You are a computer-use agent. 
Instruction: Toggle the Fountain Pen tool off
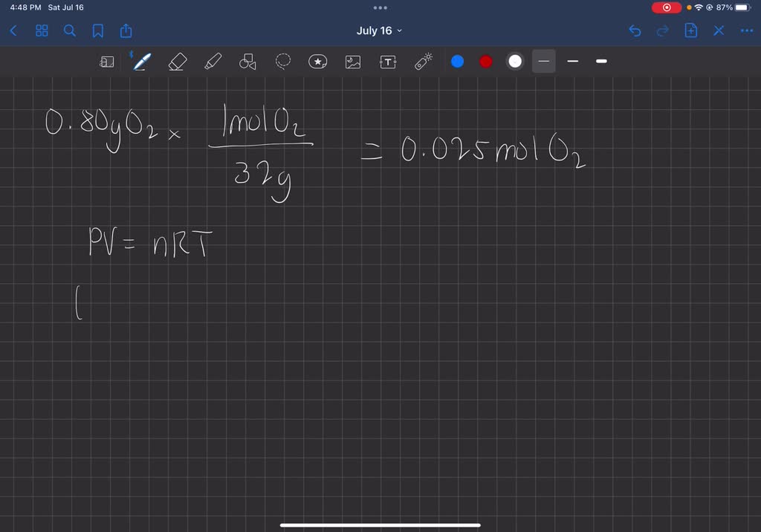[x=141, y=62]
